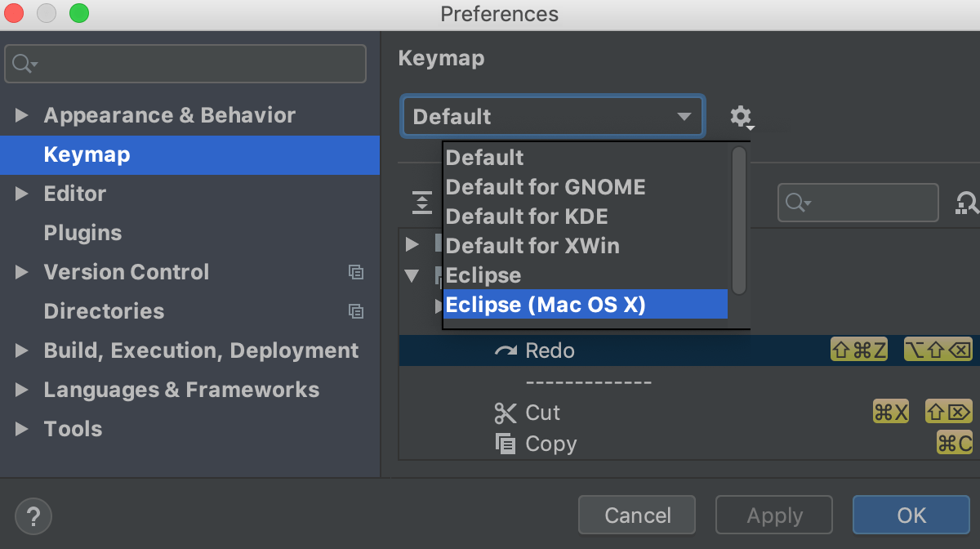Click the Cancel button
980x549 pixels.
point(636,516)
